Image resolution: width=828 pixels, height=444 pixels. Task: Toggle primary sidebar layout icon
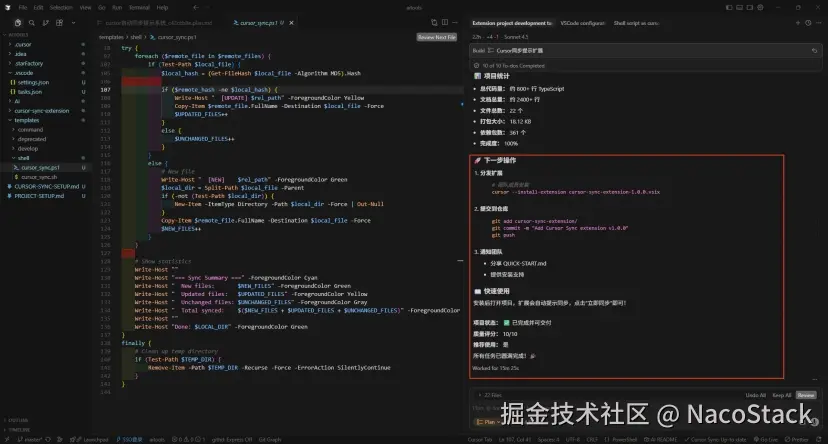pos(729,7)
